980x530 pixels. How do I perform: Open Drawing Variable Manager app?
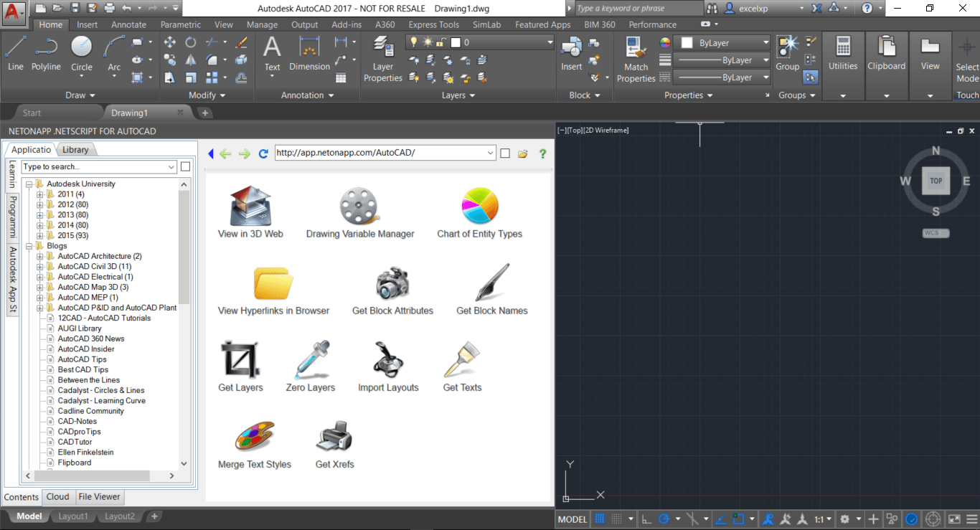(360, 212)
